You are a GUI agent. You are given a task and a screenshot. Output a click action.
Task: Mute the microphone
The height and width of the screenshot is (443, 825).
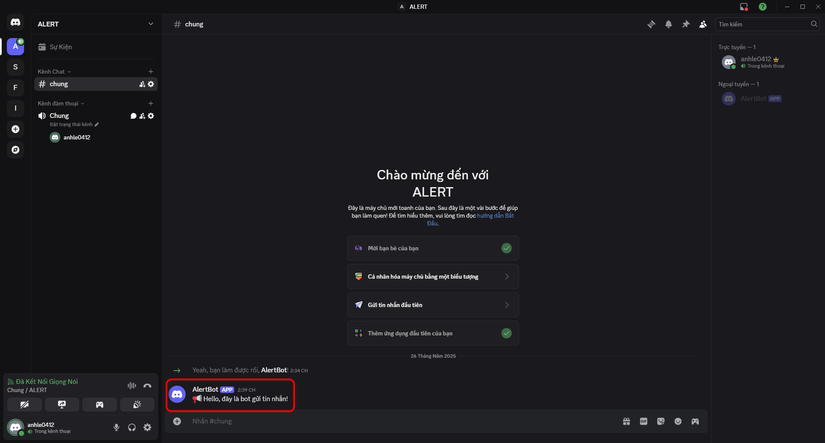click(116, 428)
